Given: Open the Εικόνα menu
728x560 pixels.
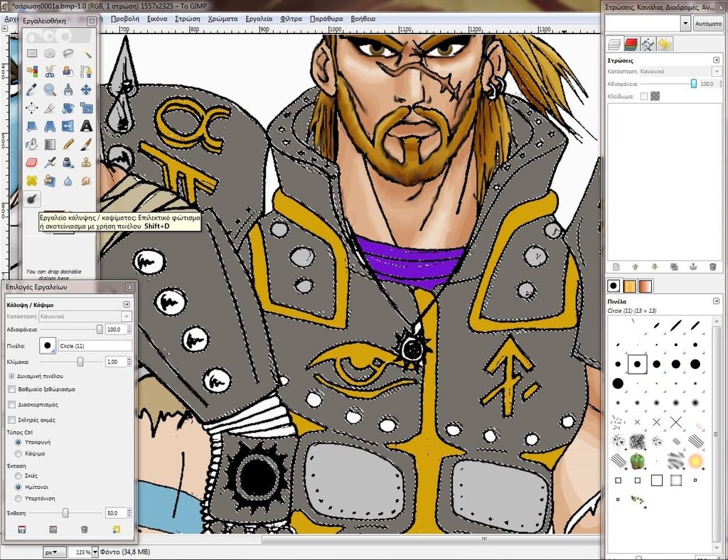Looking at the screenshot, I should pos(157,19).
